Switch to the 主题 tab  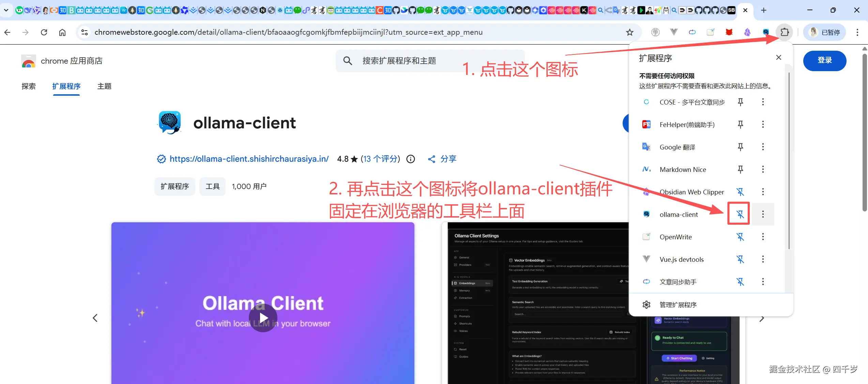pyautogui.click(x=104, y=86)
